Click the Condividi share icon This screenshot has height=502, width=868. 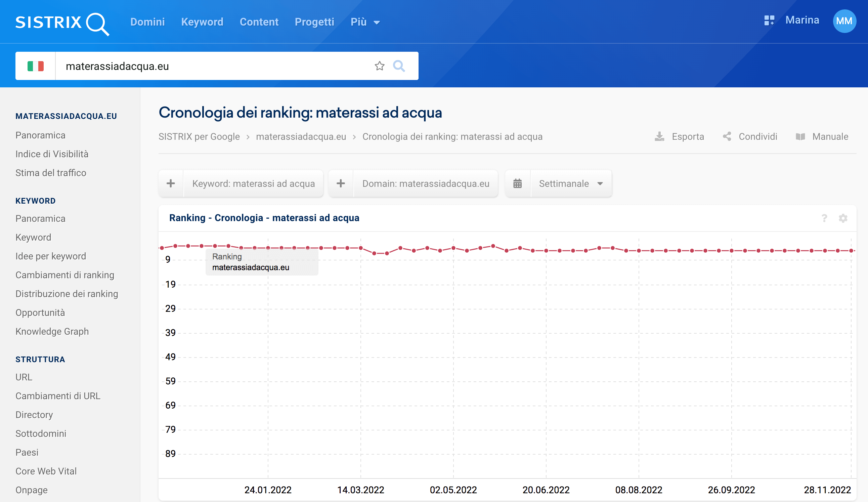pos(727,136)
